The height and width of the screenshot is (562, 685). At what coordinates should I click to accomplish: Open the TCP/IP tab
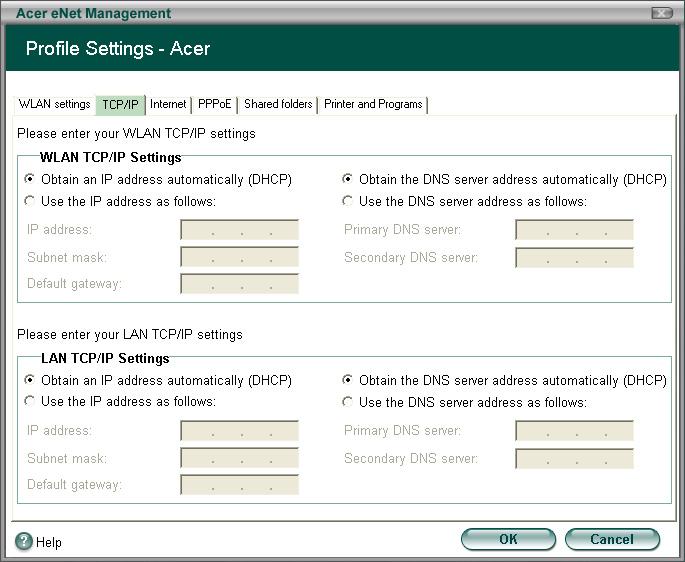coord(121,105)
